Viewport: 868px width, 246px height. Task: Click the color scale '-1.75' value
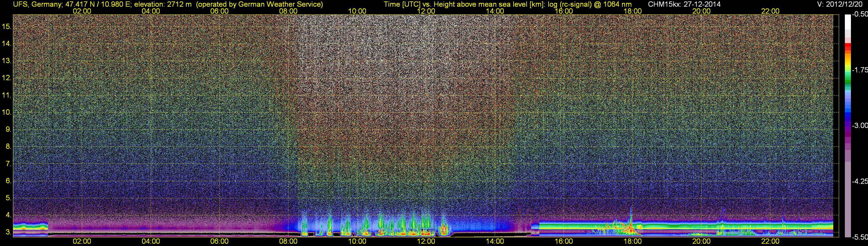pyautogui.click(x=860, y=70)
